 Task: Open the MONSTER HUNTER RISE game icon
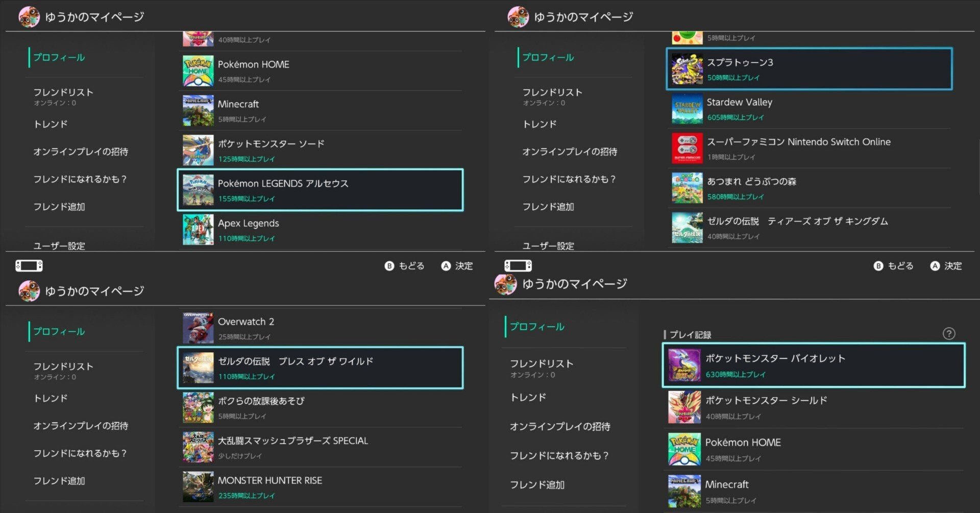(x=198, y=486)
